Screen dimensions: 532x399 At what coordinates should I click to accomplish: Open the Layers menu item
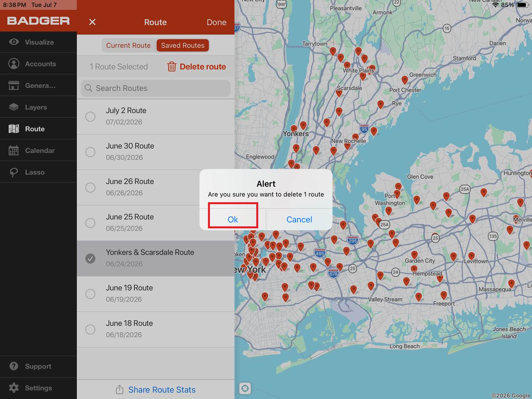(38, 107)
